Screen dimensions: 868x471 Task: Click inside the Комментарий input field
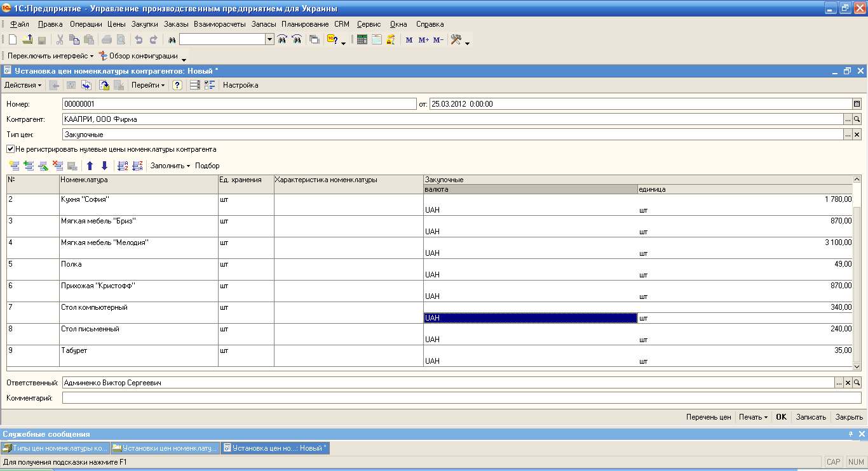461,398
